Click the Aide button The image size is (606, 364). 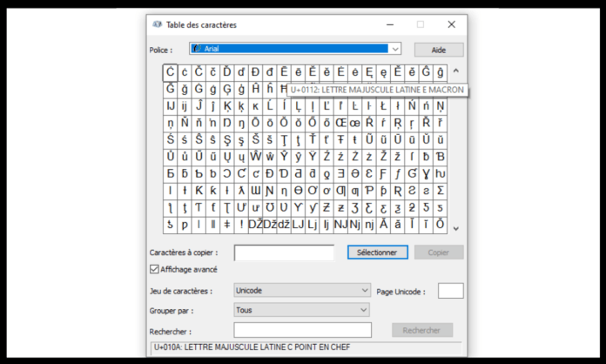click(x=439, y=50)
